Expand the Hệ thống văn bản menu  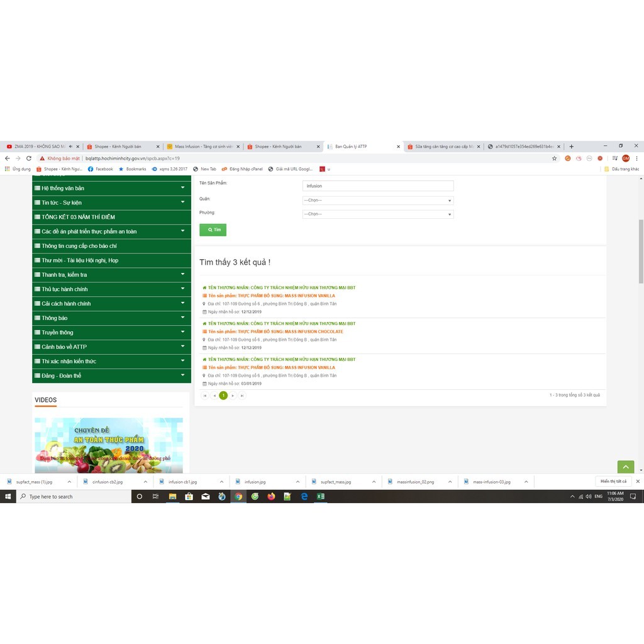tap(111, 188)
